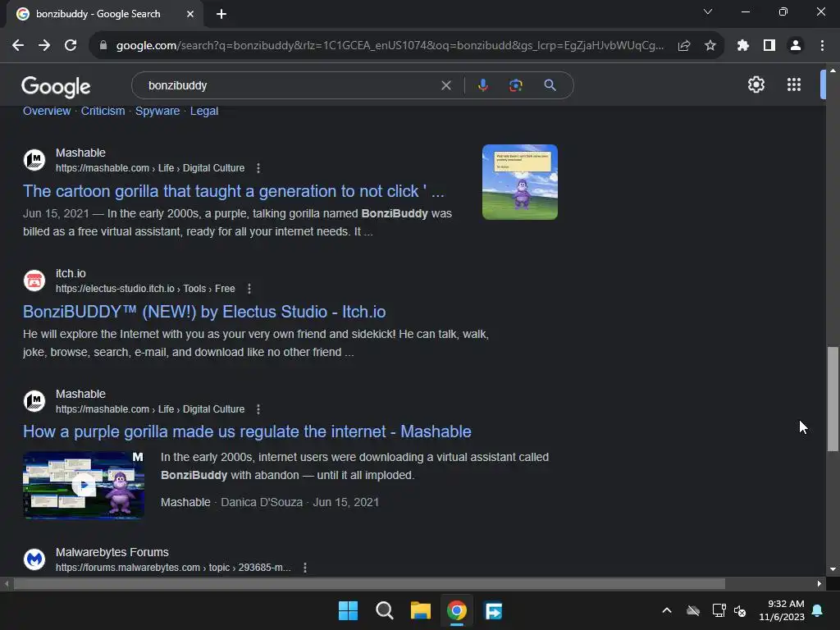
Task: Open the blue arrow app in taskbar
Action: coord(493,610)
